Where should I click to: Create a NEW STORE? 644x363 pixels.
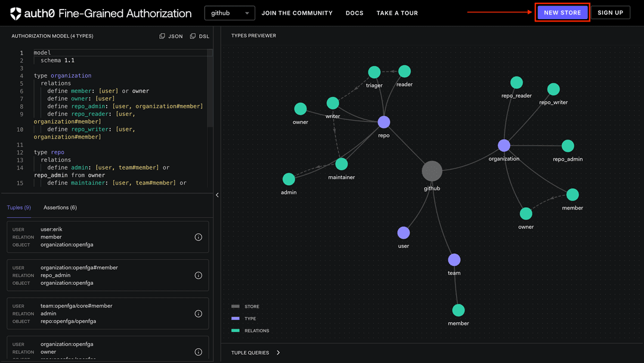(x=562, y=12)
